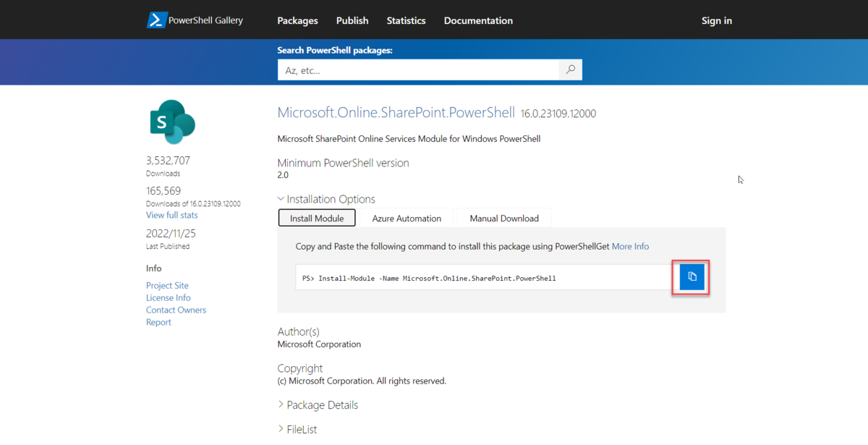
Task: Click the version number 16.0.23109.12000 in the title
Action: (558, 114)
